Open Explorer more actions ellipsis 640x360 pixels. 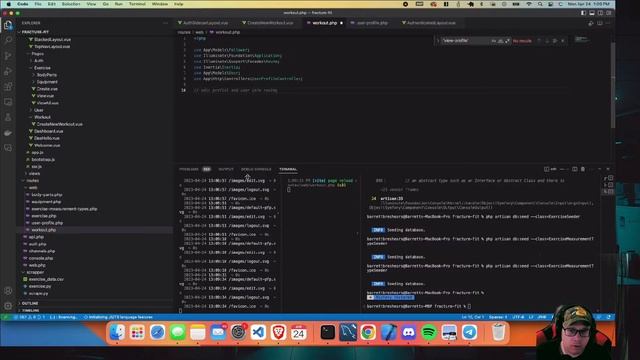165,23
